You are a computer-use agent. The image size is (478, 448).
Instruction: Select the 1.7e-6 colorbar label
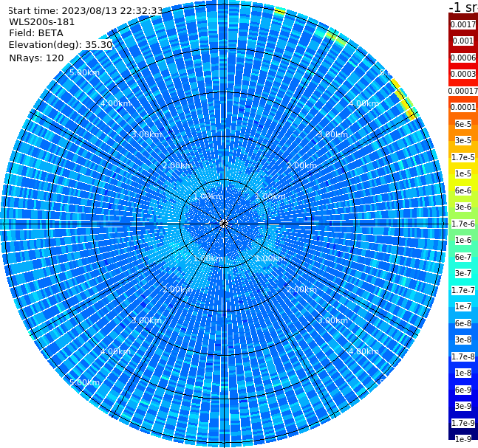pos(463,224)
